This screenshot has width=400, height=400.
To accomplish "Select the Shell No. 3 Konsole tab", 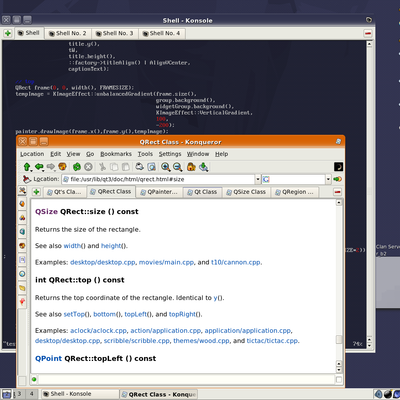I will pyautogui.click(x=115, y=33).
